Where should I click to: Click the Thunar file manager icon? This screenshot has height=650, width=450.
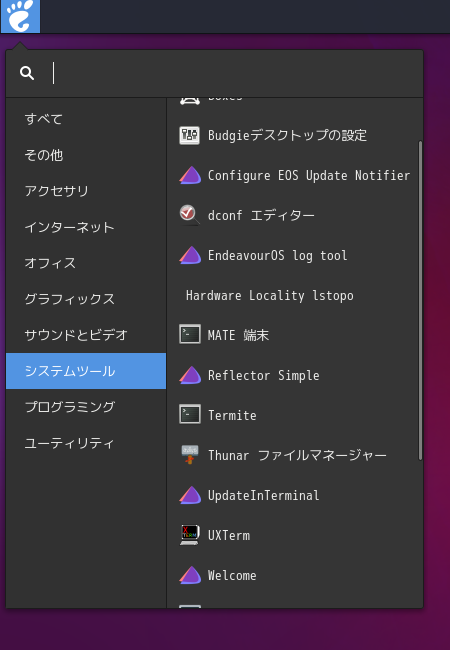pyautogui.click(x=190, y=455)
